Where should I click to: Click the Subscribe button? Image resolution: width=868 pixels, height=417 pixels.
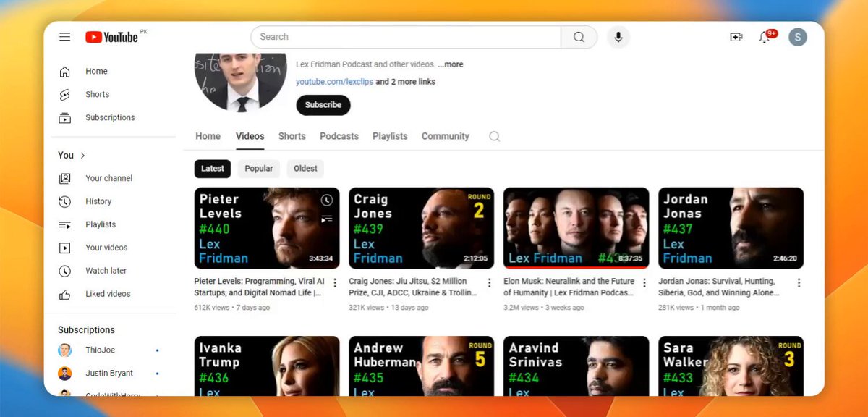point(323,105)
